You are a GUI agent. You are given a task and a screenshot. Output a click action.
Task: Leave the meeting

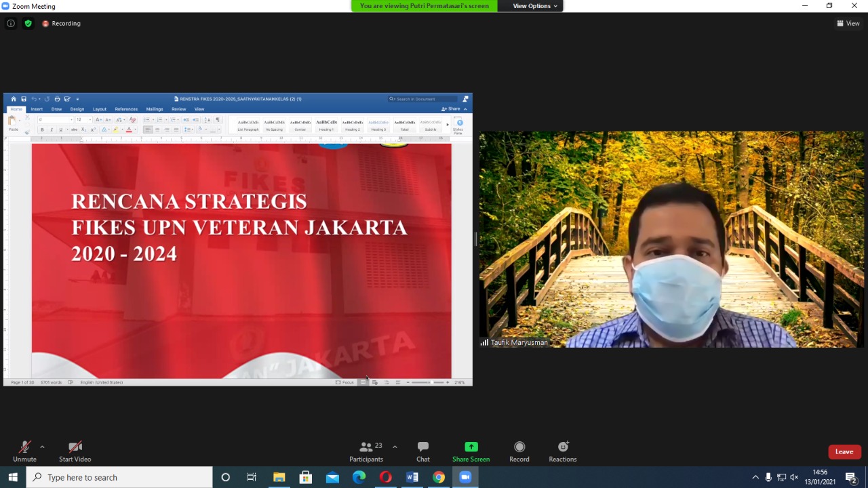[844, 452]
